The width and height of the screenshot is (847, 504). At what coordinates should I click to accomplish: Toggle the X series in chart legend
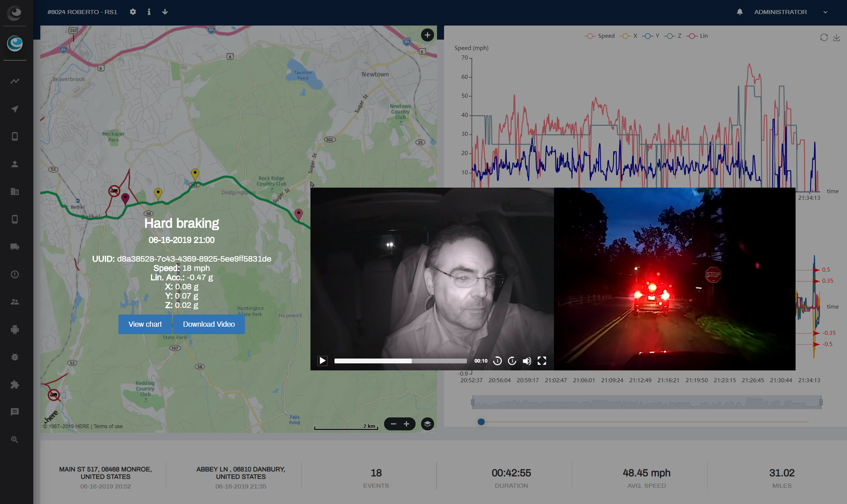pos(628,36)
